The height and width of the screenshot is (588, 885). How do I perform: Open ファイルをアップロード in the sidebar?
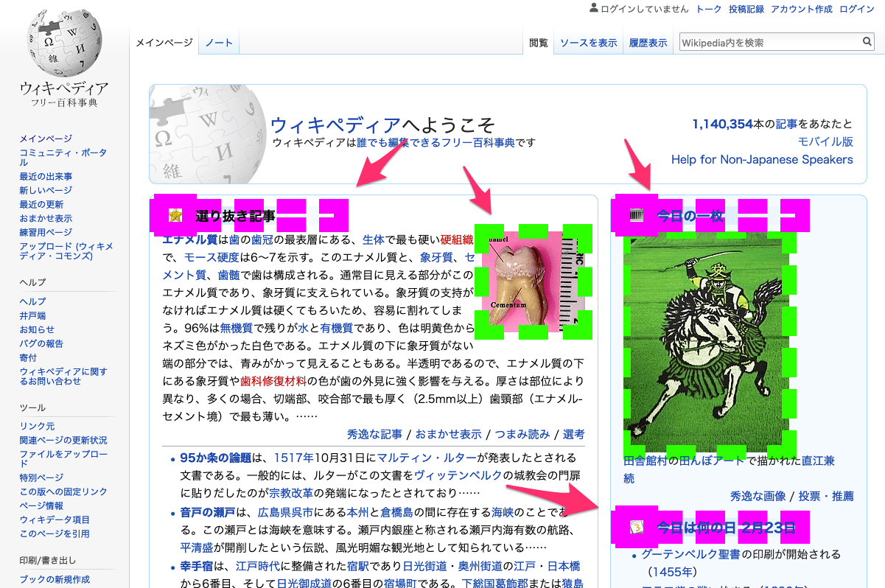[63, 459]
